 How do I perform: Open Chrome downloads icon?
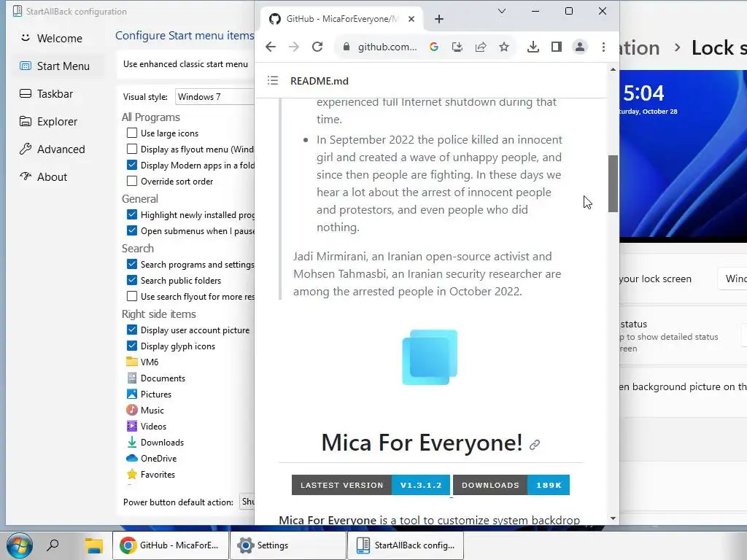point(533,47)
